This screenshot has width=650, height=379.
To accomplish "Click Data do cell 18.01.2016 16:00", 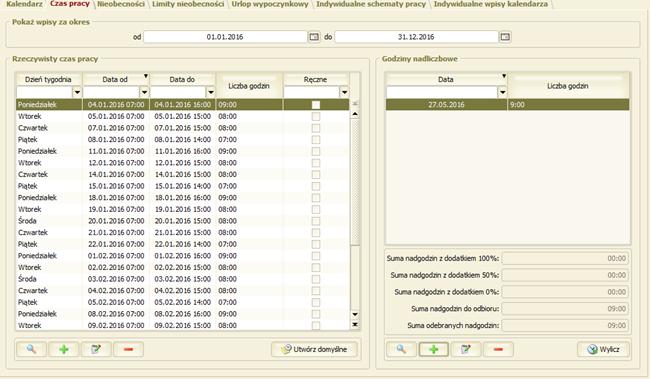I will pyautogui.click(x=182, y=198).
